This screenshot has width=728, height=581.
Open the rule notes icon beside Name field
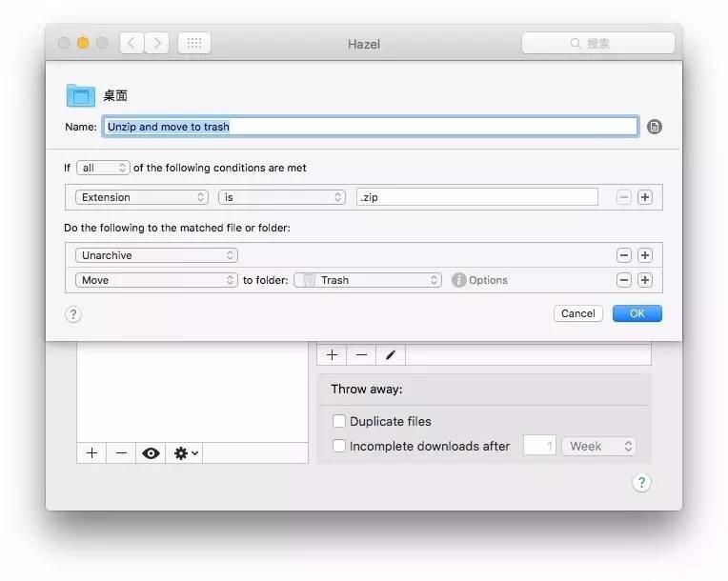[x=655, y=127]
